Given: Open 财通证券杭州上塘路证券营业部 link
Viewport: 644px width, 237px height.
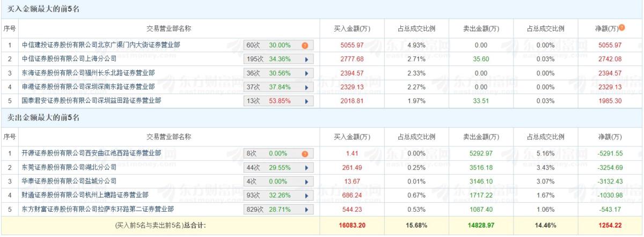Looking at the screenshot, I should [x=85, y=195].
